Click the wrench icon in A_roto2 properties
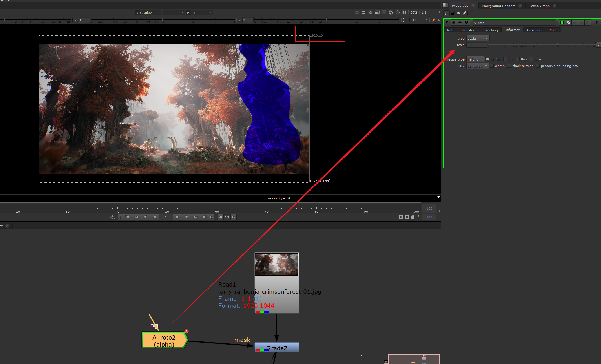The width and height of the screenshot is (601, 364). (x=467, y=23)
